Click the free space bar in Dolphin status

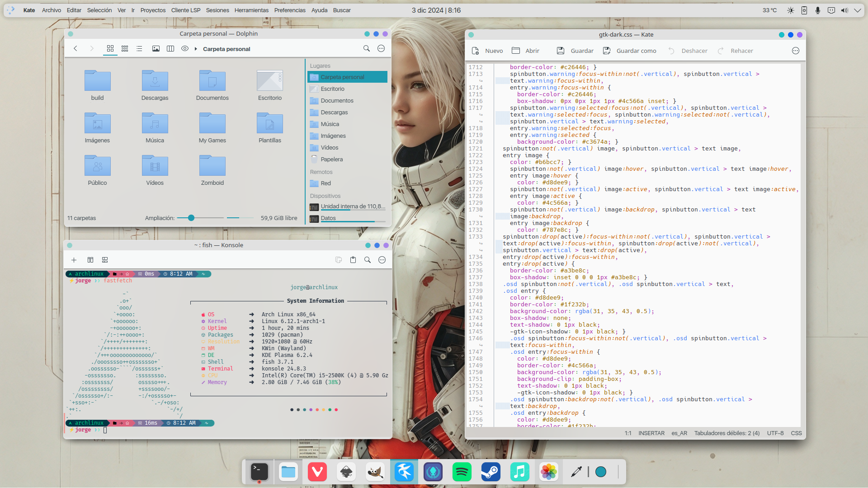click(x=240, y=218)
